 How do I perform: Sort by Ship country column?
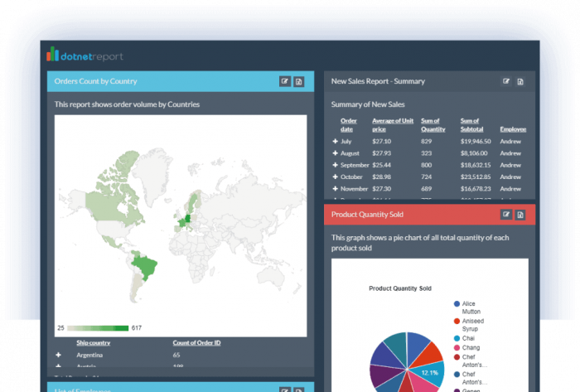coord(93,343)
